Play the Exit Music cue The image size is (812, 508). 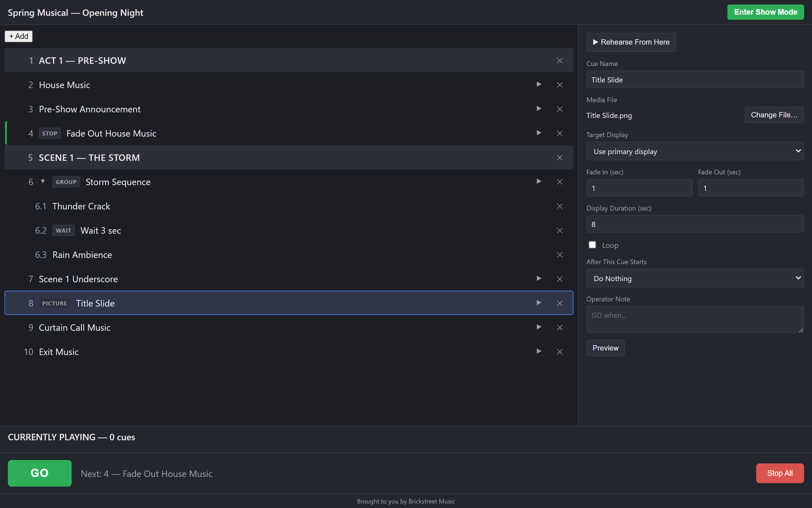539,351
